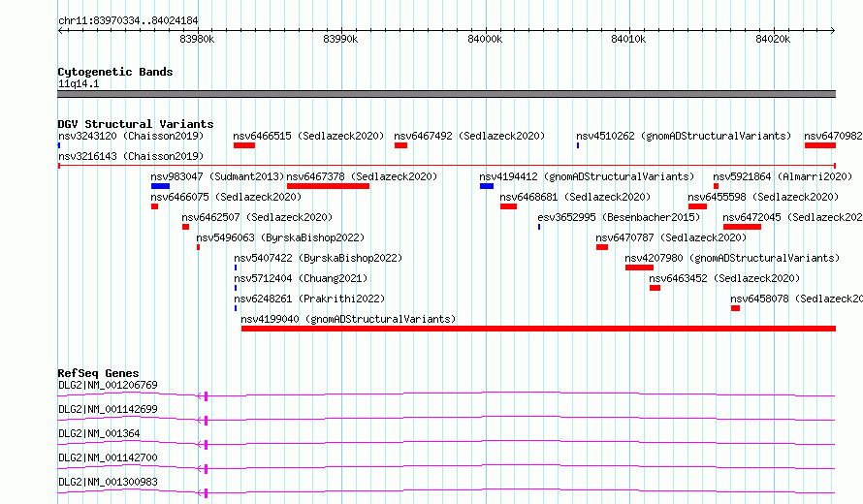This screenshot has width=863, height=504.
Task: Select the nsv6472045 red variant bar
Action: pos(742,227)
